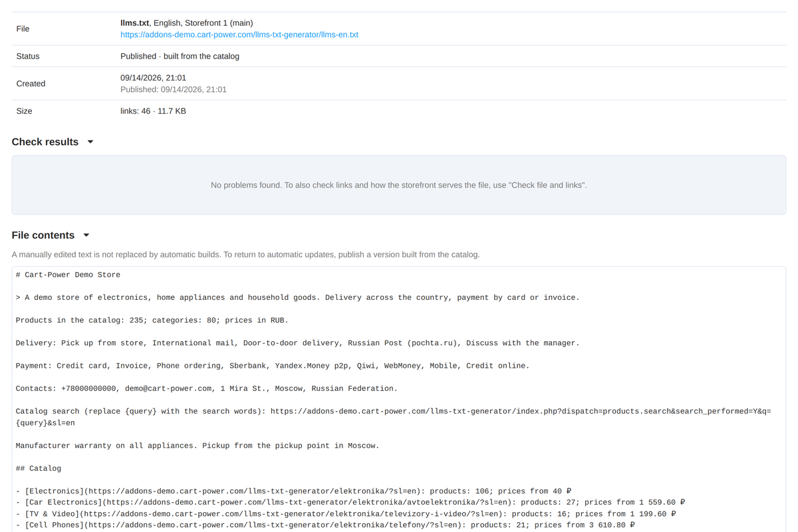798x532 pixels.
Task: Open the llms-en.txt file URL link
Action: click(x=239, y=35)
